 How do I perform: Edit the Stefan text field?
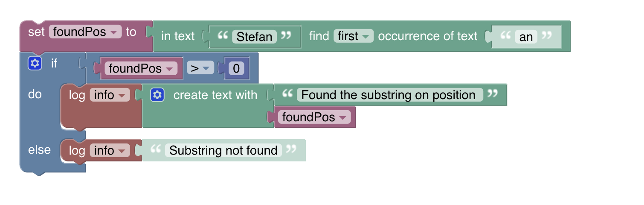(x=255, y=37)
